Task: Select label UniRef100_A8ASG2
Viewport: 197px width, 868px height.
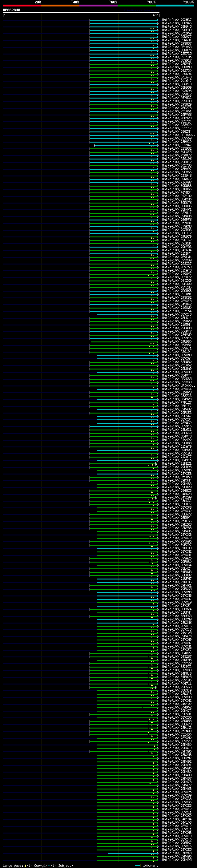Action: pyautogui.click(x=176, y=501)
